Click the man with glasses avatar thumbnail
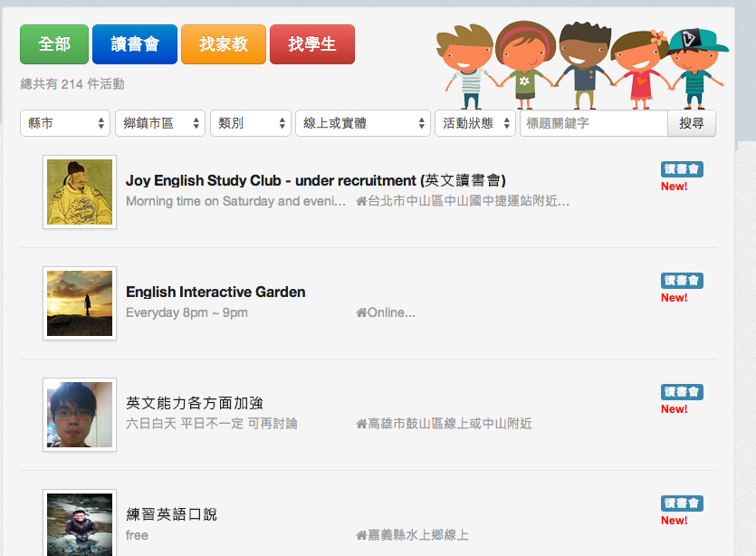 pos(80,415)
